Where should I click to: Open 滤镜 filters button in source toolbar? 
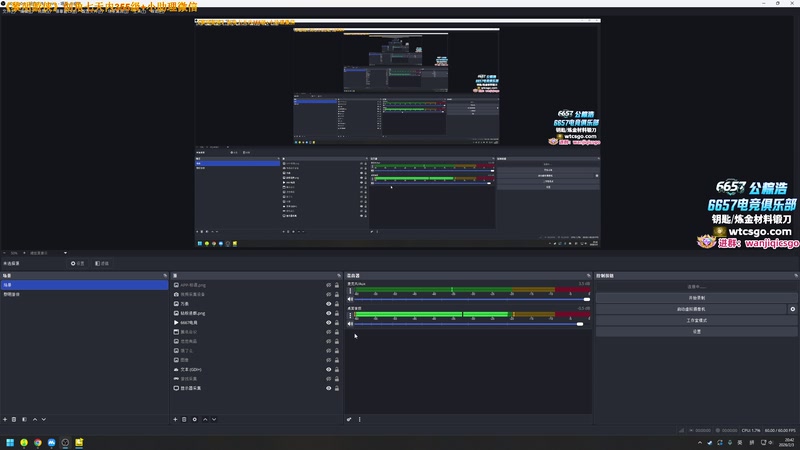click(102, 263)
